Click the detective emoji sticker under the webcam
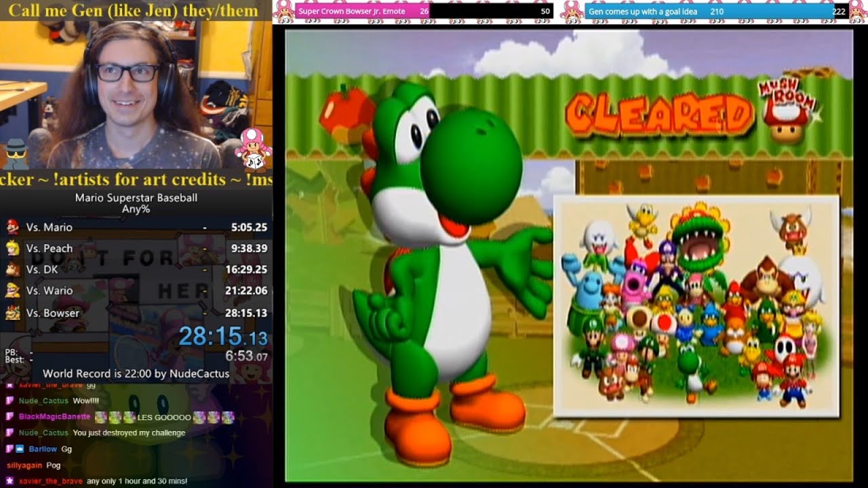This screenshot has width=868, height=488. (16, 155)
